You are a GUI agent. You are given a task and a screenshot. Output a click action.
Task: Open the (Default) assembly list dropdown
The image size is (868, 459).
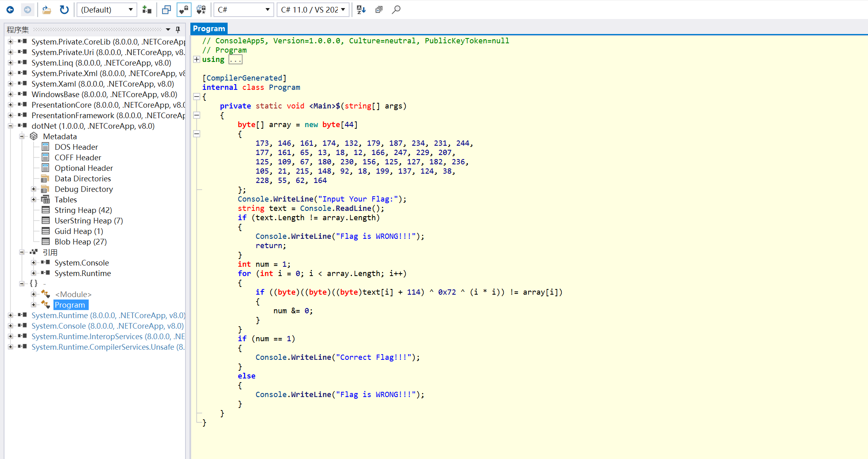(107, 10)
